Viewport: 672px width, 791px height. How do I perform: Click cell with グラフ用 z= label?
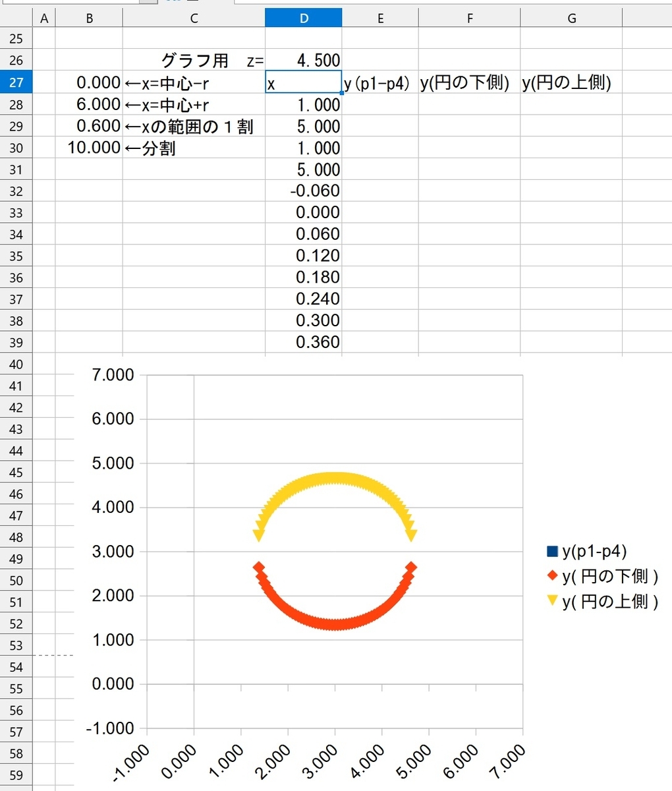(194, 61)
